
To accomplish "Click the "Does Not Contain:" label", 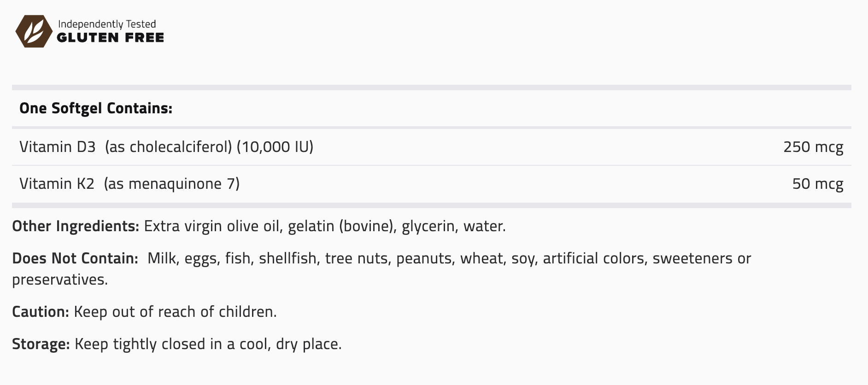I will (75, 258).
